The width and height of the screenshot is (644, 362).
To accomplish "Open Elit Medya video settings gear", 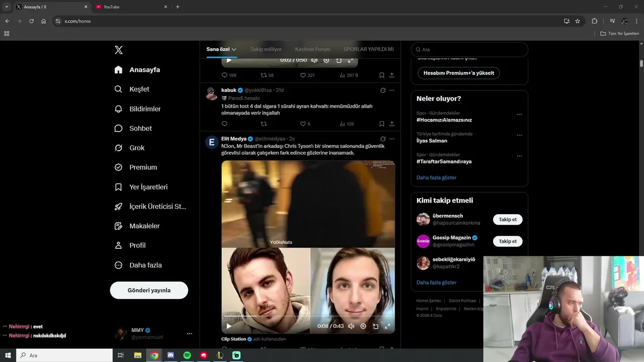I will (363, 326).
